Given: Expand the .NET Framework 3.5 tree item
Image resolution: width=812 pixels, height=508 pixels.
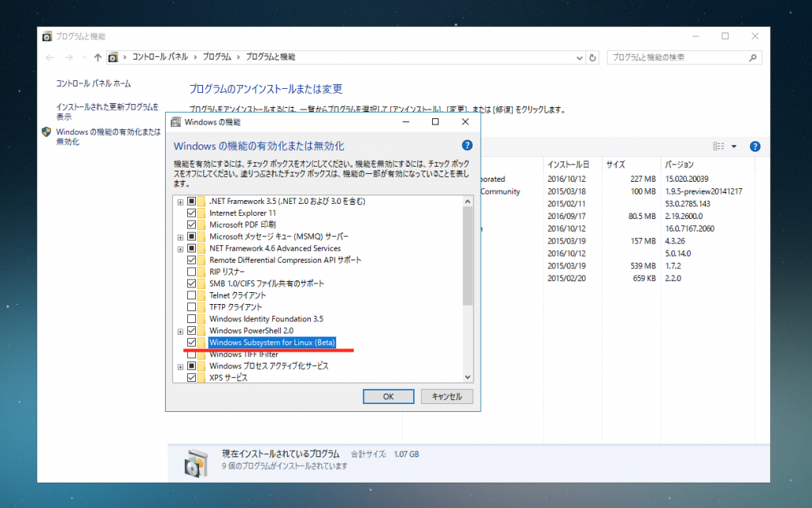Looking at the screenshot, I should (180, 201).
